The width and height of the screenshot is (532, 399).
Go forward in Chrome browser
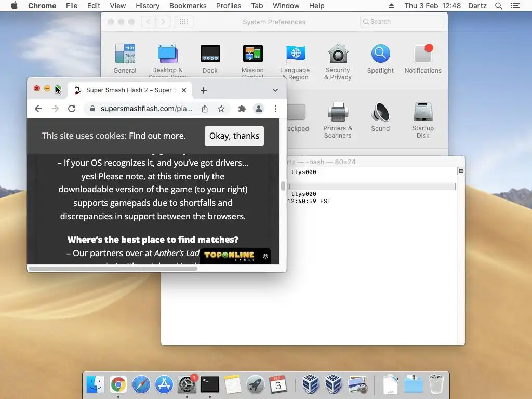(x=55, y=109)
